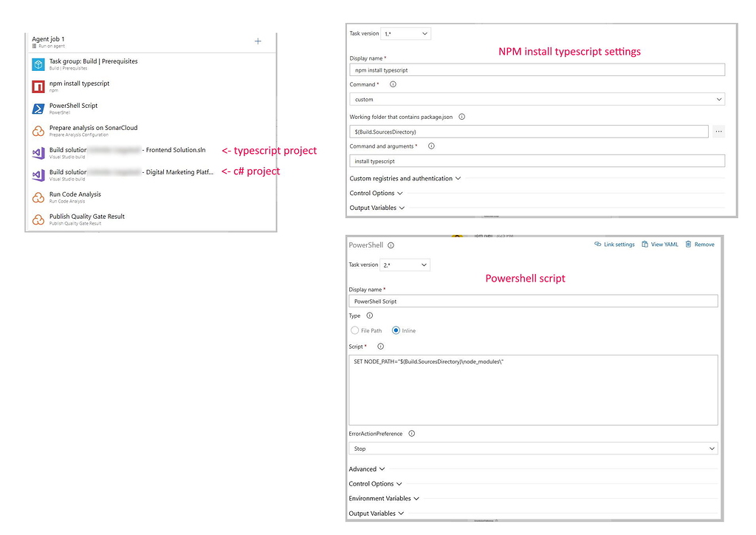The height and width of the screenshot is (535, 756).
Task: Expand Custom registries and authentication section
Action: click(405, 179)
